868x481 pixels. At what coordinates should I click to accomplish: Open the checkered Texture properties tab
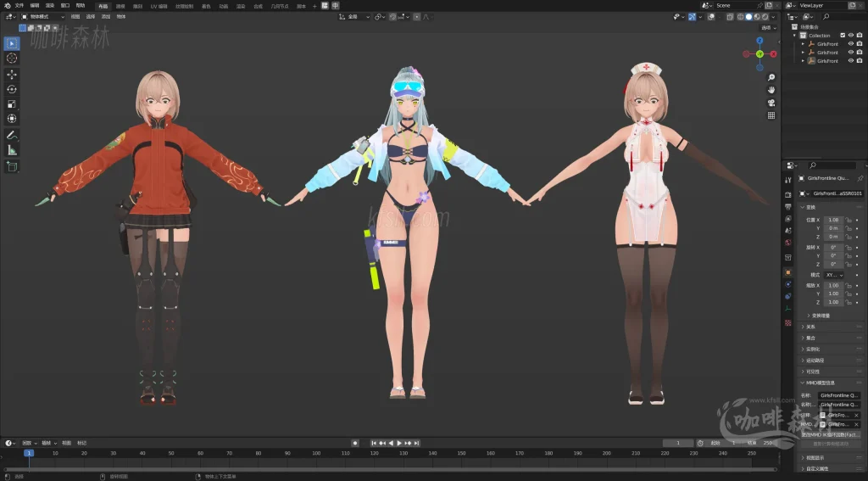[788, 322]
